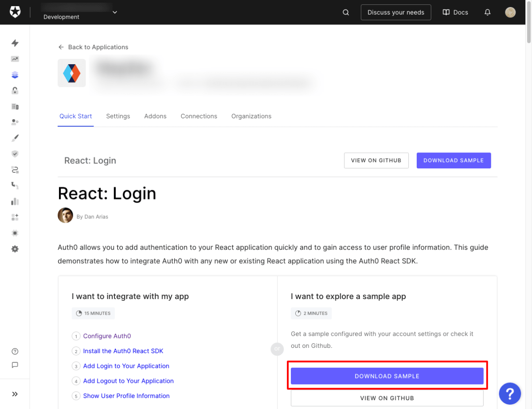Screen dimensions: 532x409
Task: Open the Marketplace grid-plus icon
Action: pos(15,217)
